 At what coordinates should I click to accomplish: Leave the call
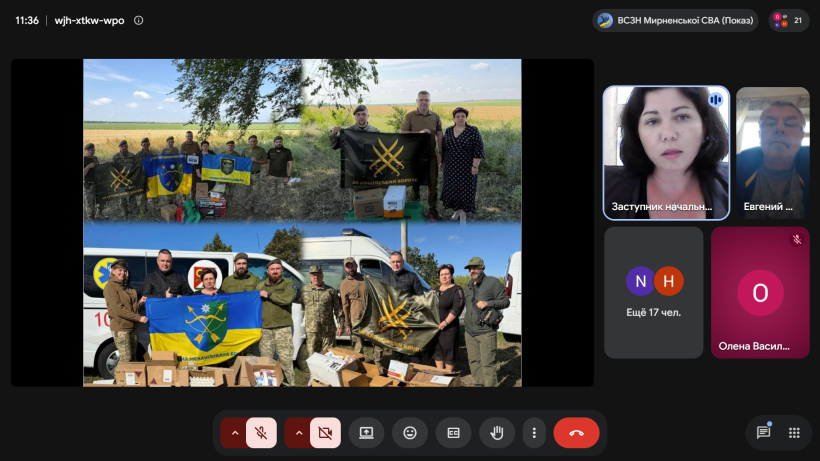pos(576,433)
